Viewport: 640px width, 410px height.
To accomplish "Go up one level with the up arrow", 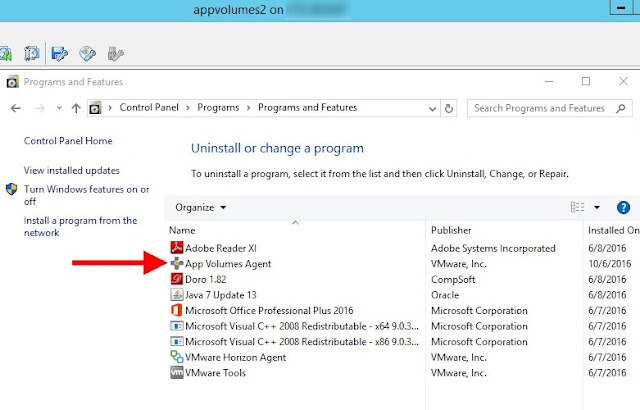I will 76,108.
